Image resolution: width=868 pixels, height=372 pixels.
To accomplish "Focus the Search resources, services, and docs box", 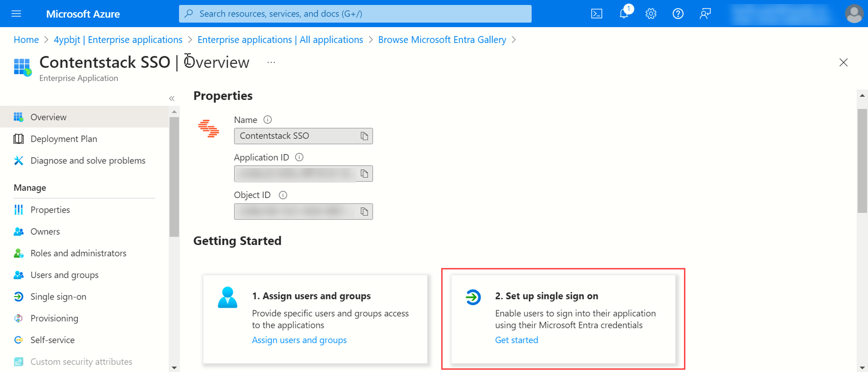I will coord(355,14).
